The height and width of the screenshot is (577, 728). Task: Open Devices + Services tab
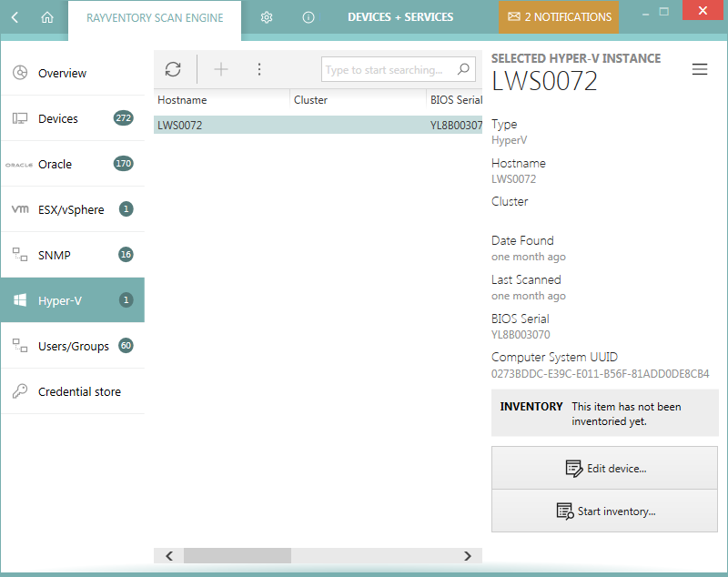400,17
